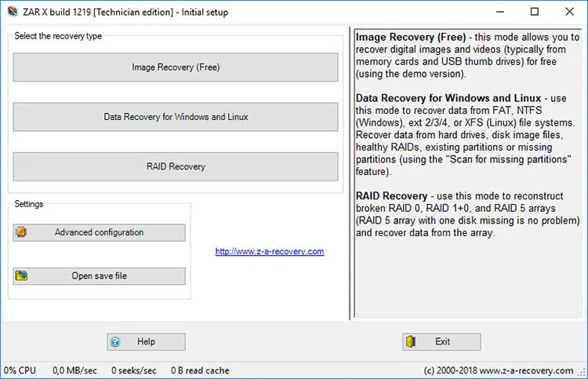Select the RAID Recovery button
This screenshot has width=588, height=379.
(176, 166)
